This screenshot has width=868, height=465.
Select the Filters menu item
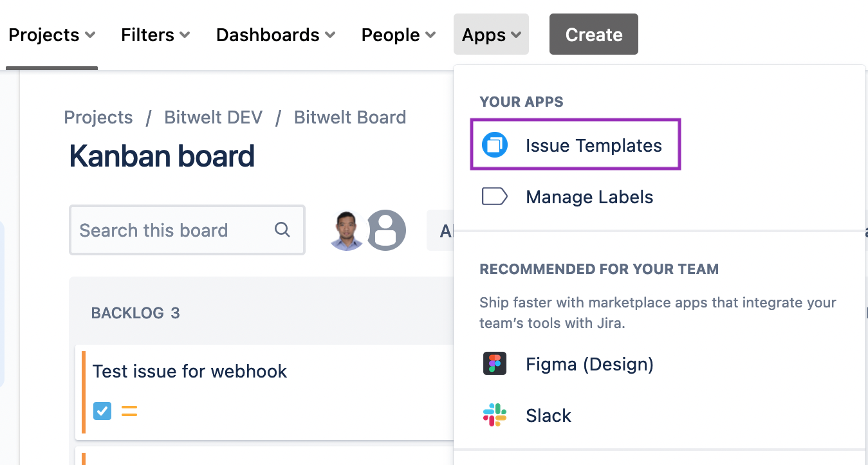(x=154, y=35)
